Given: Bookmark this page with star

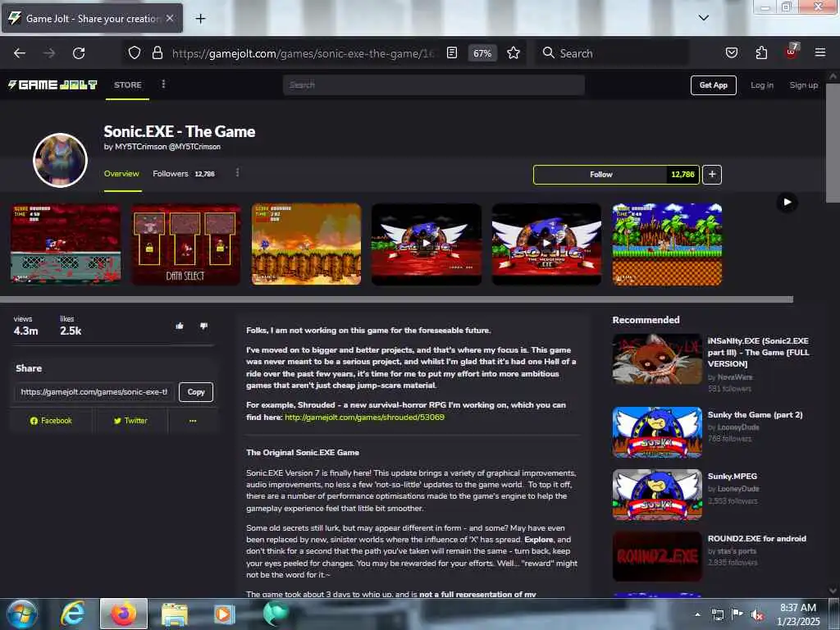Looking at the screenshot, I should tap(514, 53).
